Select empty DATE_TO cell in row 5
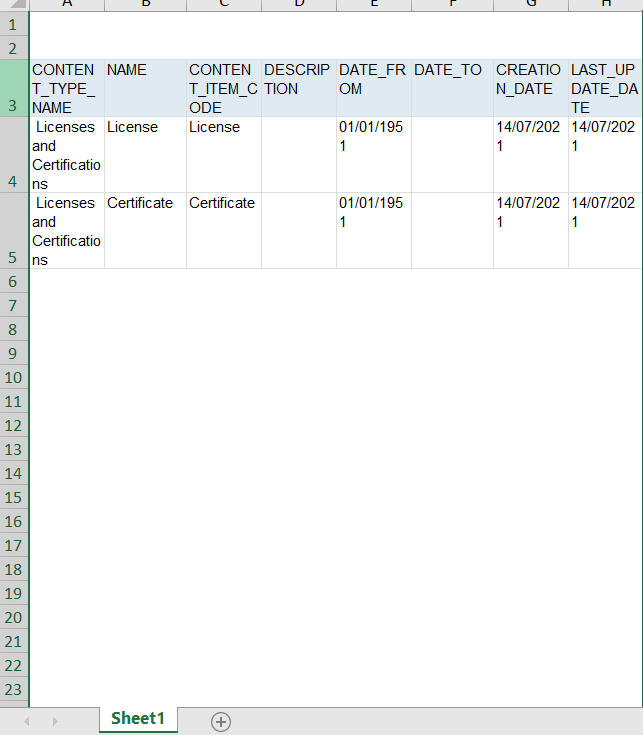 [452, 231]
